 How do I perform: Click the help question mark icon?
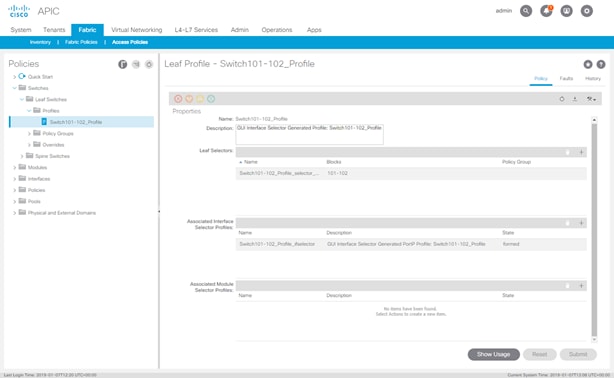pos(601,64)
